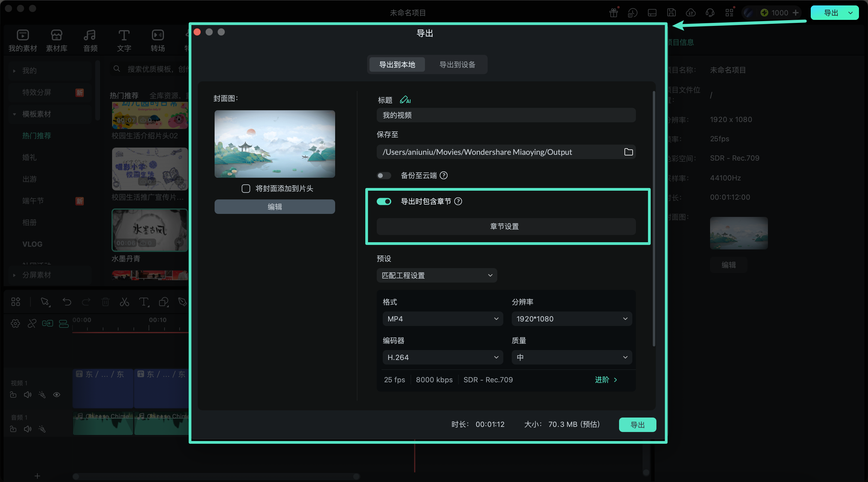Click the 章节设置 button
This screenshot has height=482, width=868.
[x=506, y=226]
